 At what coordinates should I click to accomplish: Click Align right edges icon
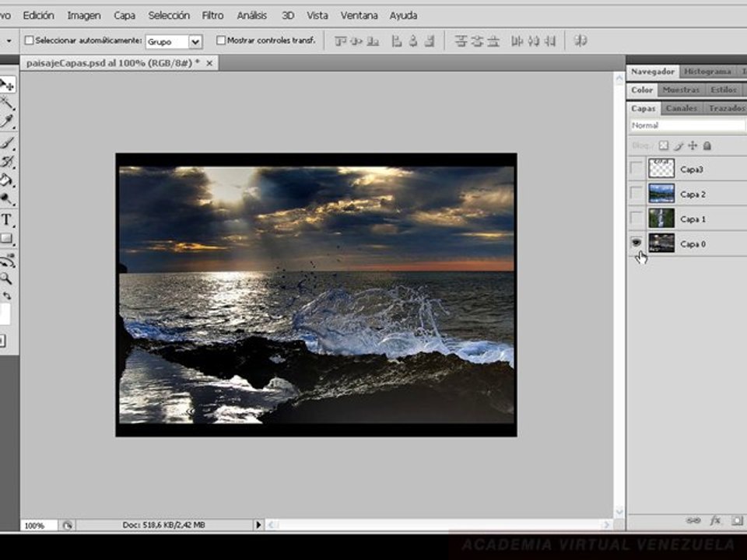(430, 41)
